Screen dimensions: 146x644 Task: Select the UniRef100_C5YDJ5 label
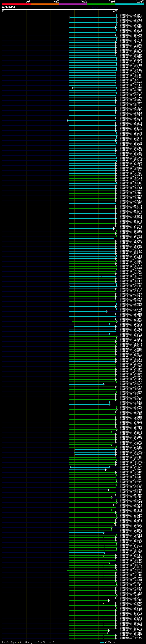click(x=131, y=397)
